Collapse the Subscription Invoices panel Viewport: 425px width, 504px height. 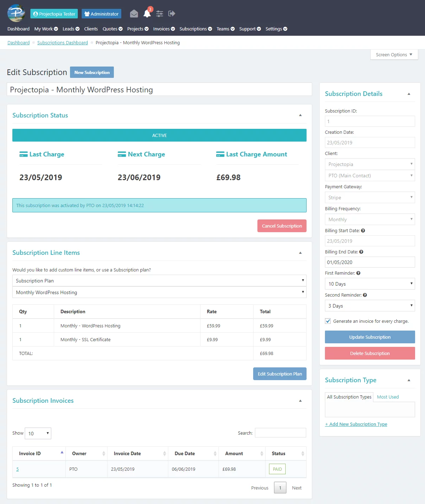coord(300,401)
